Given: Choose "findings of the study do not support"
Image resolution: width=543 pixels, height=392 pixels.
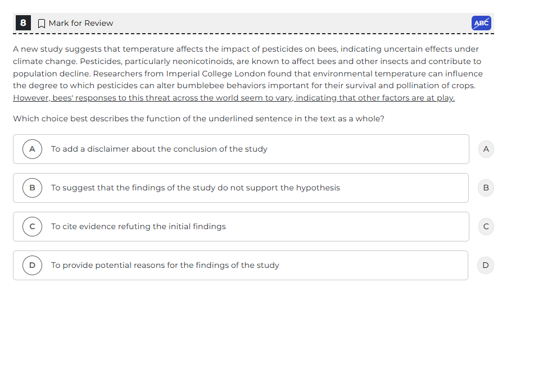Looking at the screenshot, I should point(195,188).
